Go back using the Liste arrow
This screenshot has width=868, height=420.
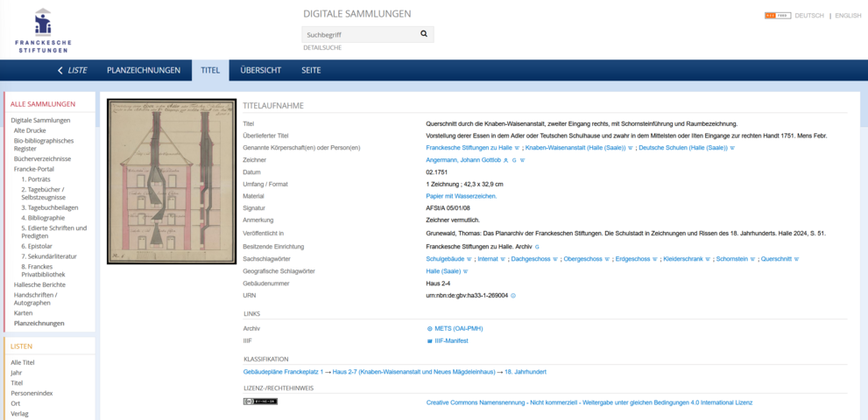73,70
